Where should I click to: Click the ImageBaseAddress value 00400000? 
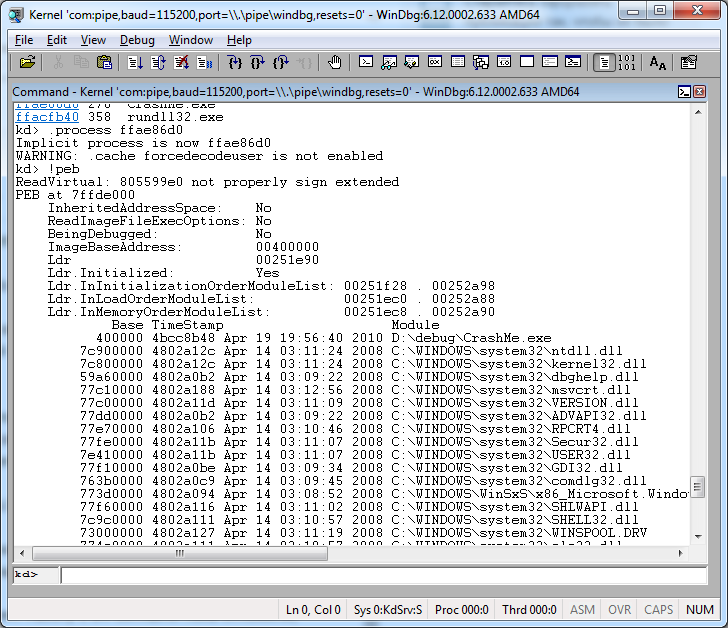point(287,247)
